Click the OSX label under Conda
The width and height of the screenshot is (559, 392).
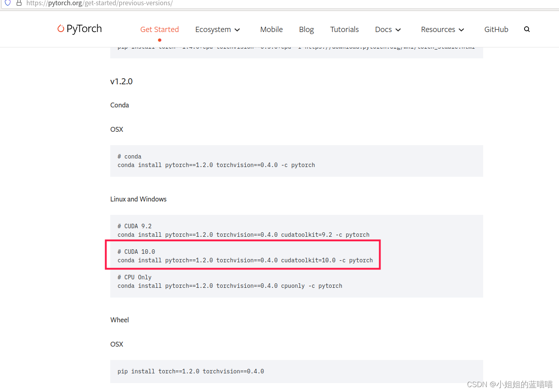[x=117, y=129]
